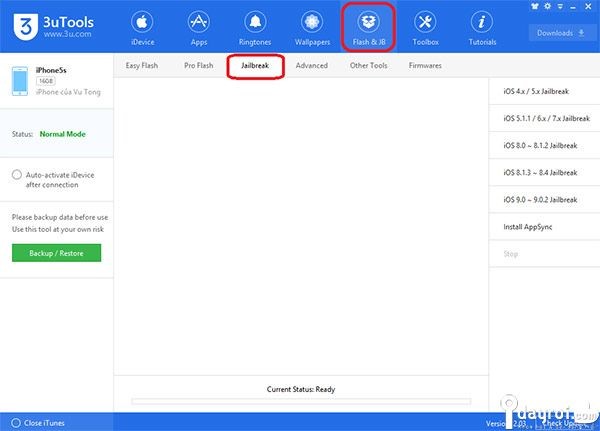Choose iOS 9.0 ~ 9.0.2 Jailbreak
Image resolution: width=600 pixels, height=431 pixels.
[x=540, y=199]
